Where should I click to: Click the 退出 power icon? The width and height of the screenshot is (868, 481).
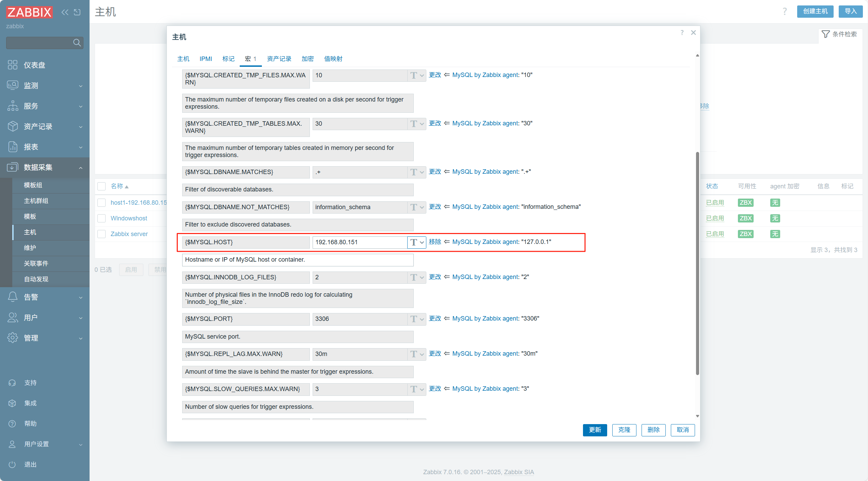click(12, 465)
